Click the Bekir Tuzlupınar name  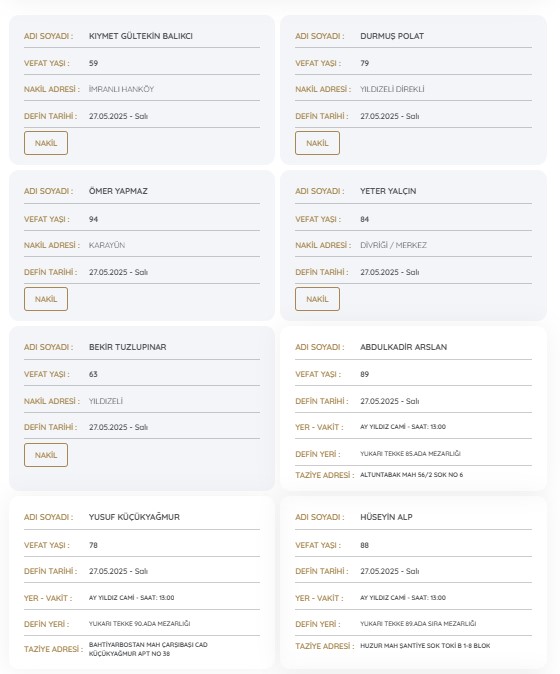pyautogui.click(x=128, y=347)
